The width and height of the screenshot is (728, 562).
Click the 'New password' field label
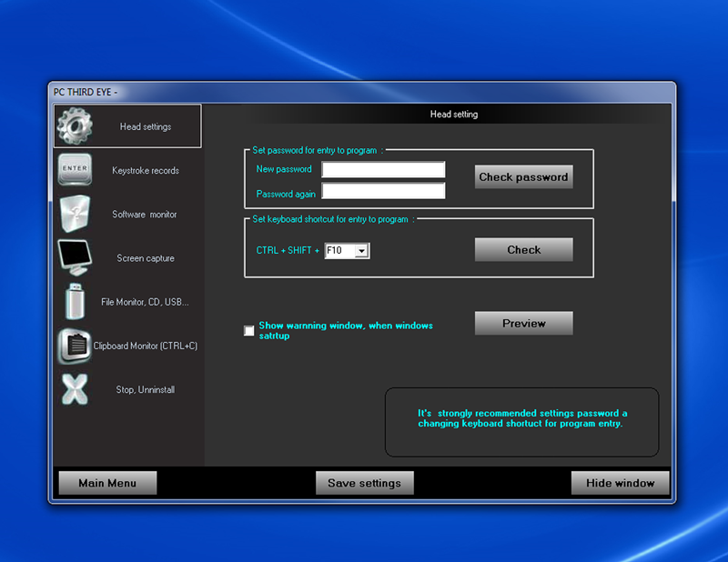coord(284,169)
